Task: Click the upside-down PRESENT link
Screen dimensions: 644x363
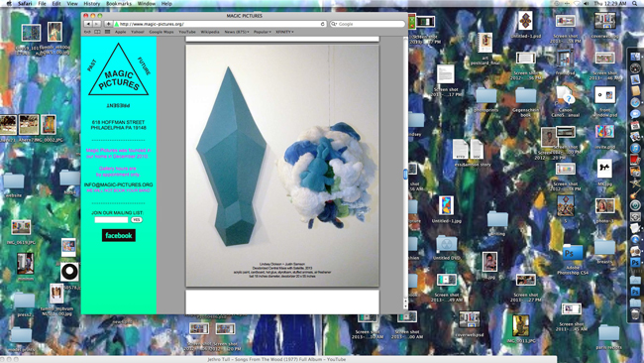Action: (x=118, y=106)
